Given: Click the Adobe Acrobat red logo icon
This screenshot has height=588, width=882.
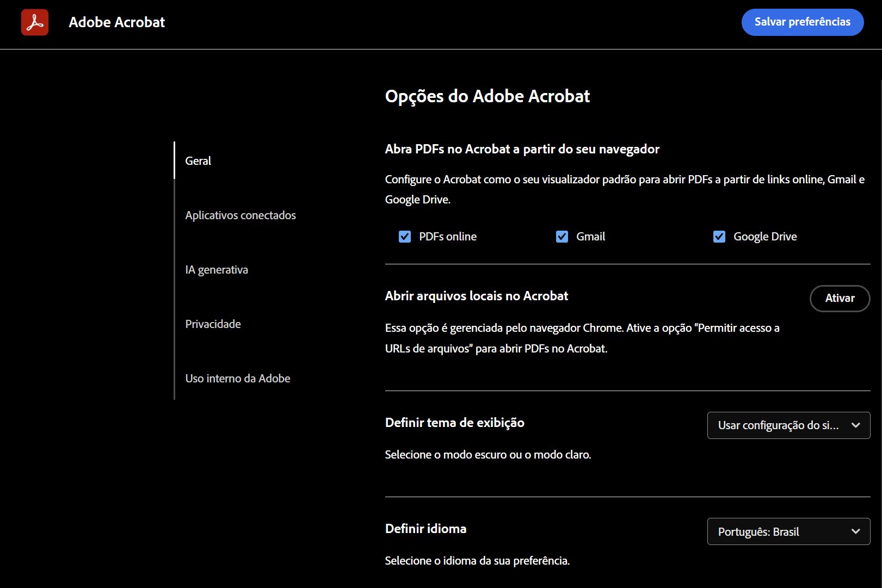Looking at the screenshot, I should tap(34, 22).
